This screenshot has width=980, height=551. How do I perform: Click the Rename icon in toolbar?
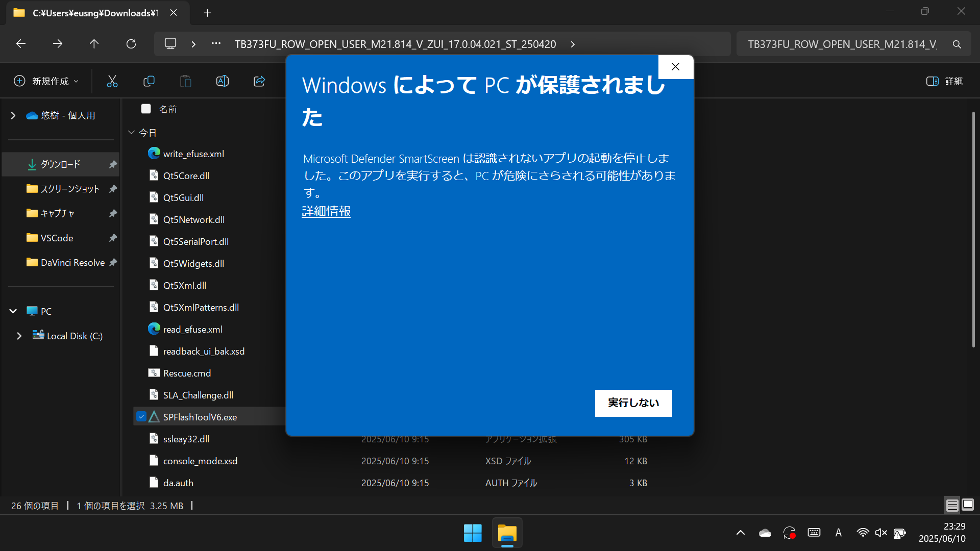coord(223,81)
